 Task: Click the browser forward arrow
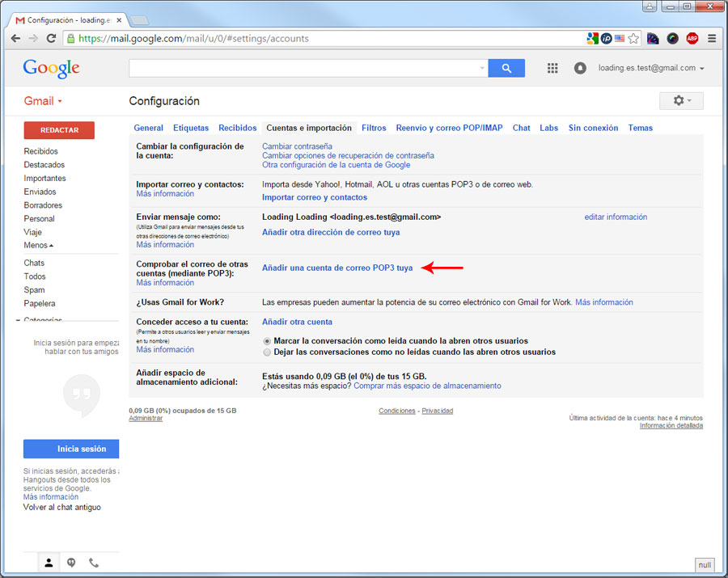[x=33, y=39]
